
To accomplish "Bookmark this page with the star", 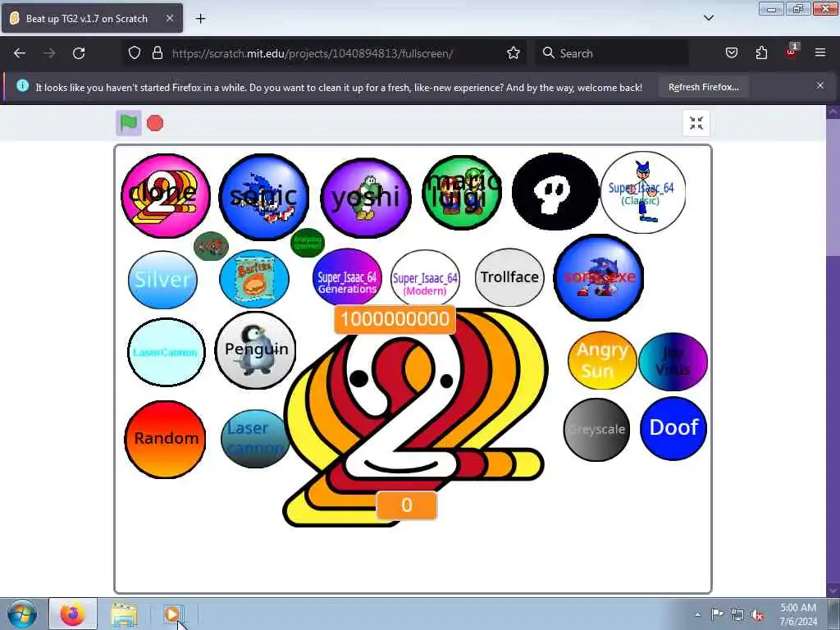I will coord(514,53).
